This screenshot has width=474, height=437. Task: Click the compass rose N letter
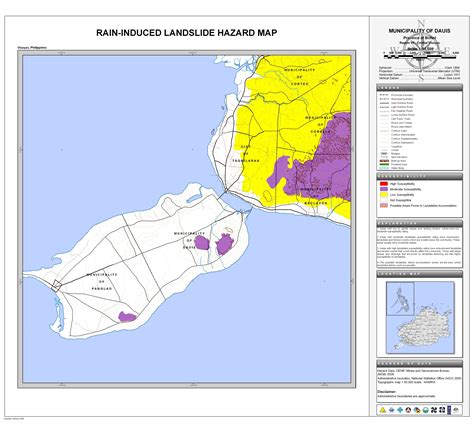click(421, 23)
